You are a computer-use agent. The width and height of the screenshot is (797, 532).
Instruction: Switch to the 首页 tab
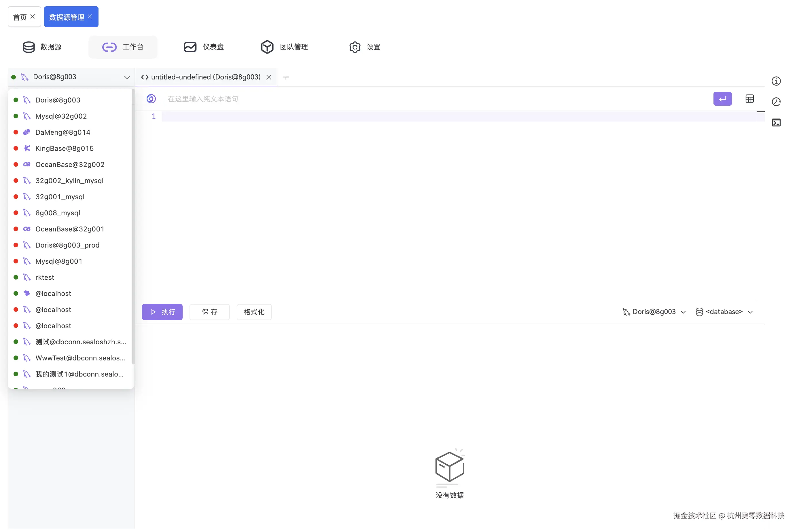click(20, 16)
